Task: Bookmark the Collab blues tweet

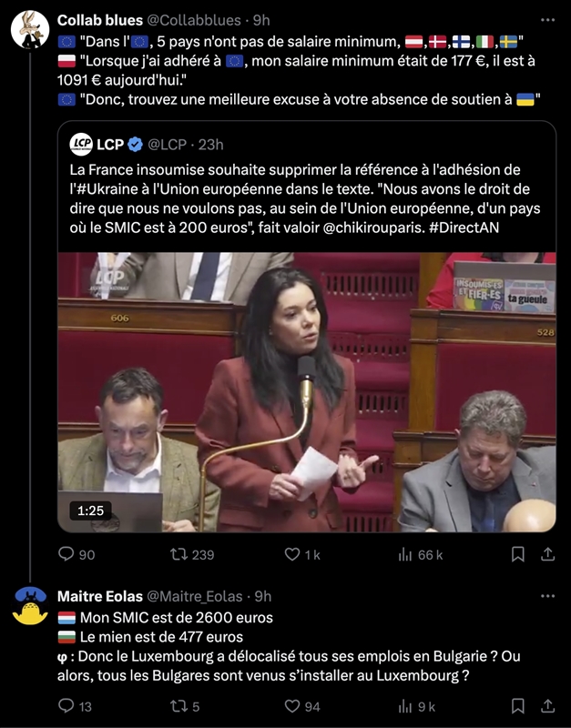Action: 518,554
